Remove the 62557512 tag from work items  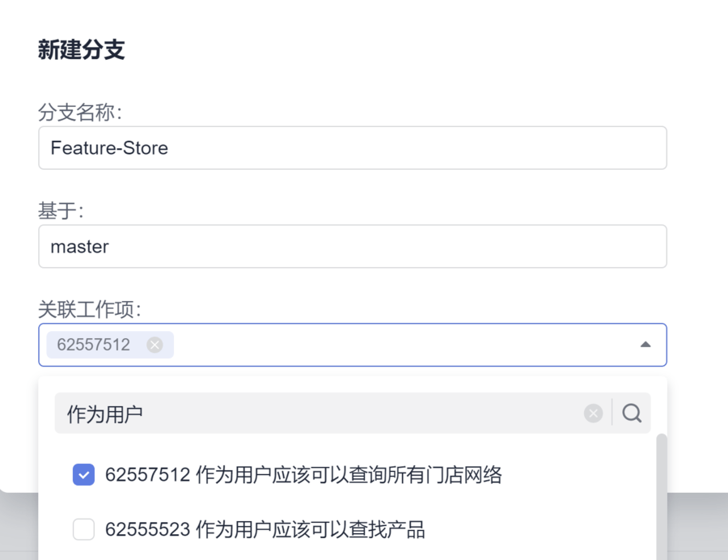(154, 345)
